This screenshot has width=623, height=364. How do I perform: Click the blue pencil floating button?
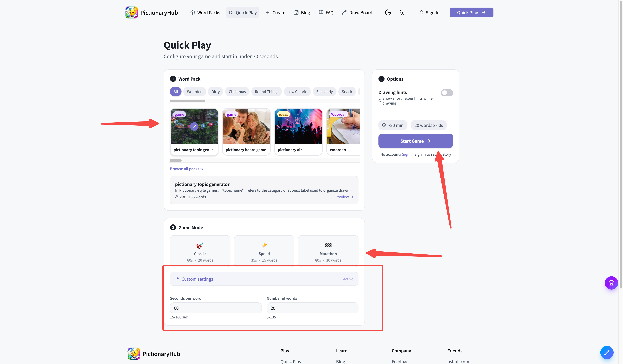click(607, 352)
